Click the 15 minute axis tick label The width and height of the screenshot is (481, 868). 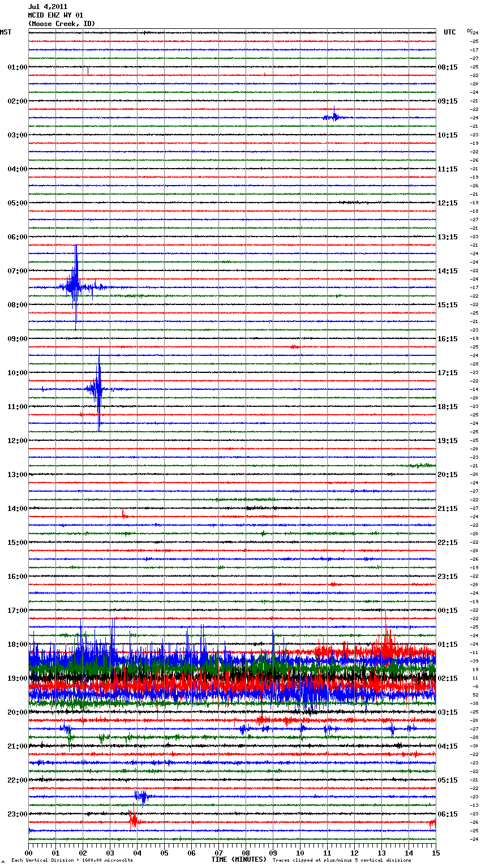click(436, 853)
